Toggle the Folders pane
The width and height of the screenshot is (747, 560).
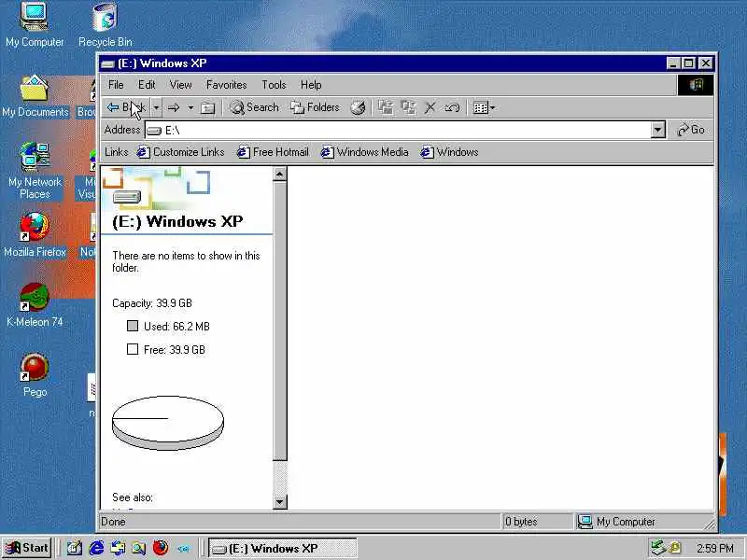click(315, 107)
